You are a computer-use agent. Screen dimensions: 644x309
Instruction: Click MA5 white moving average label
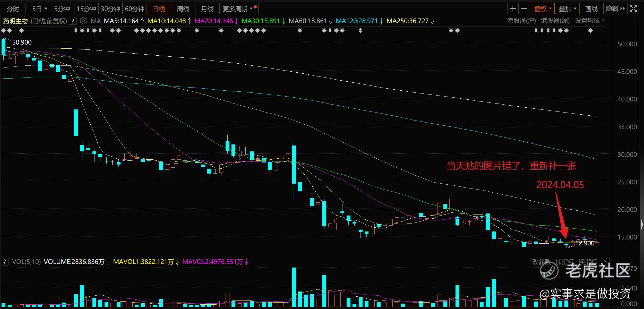tap(121, 21)
